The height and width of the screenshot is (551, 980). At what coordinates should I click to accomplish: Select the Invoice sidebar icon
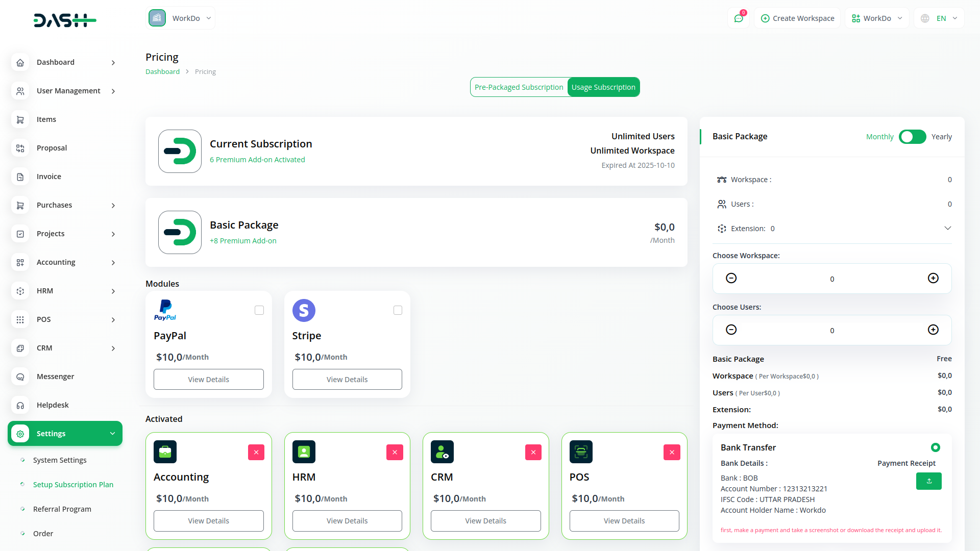click(x=20, y=177)
